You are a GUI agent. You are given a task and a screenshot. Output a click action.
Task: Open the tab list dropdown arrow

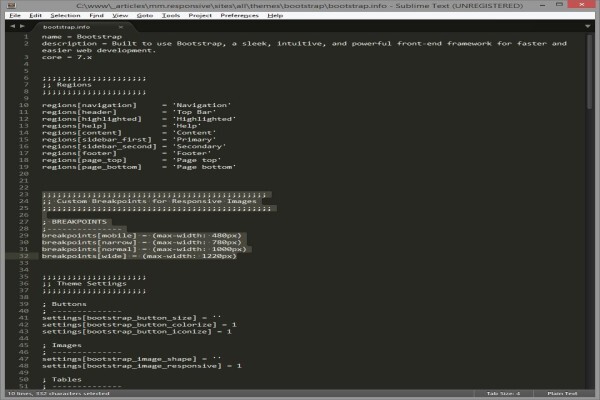[587, 26]
